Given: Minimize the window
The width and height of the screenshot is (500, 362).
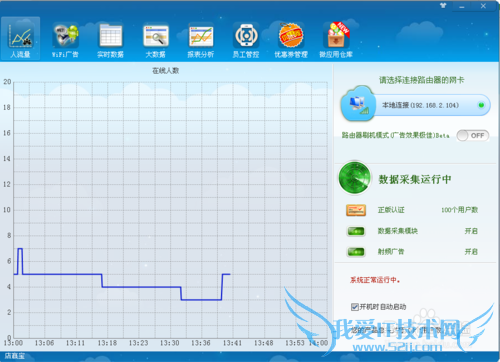Looking at the screenshot, I should click(x=462, y=6).
